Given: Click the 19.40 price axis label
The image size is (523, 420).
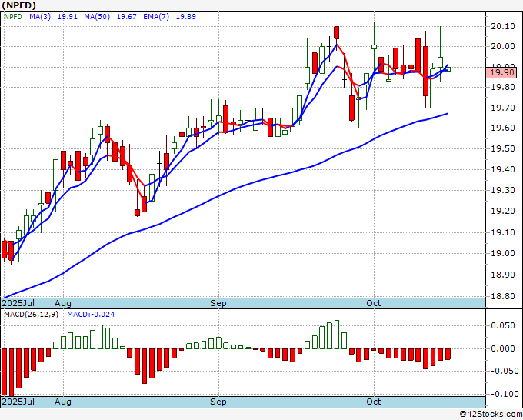Looking at the screenshot, I should point(503,169).
